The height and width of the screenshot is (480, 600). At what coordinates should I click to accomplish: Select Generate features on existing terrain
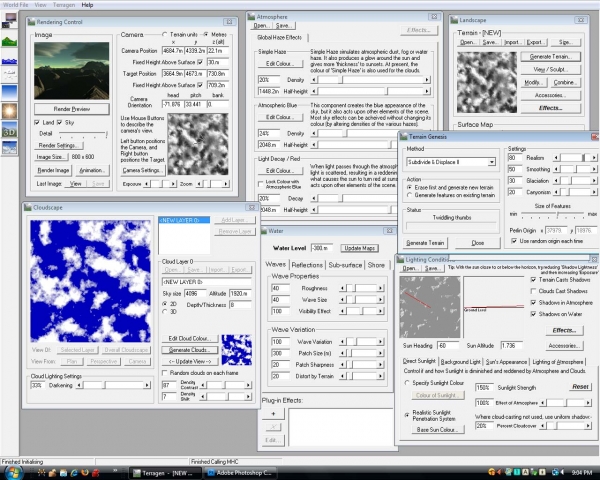click(x=409, y=195)
